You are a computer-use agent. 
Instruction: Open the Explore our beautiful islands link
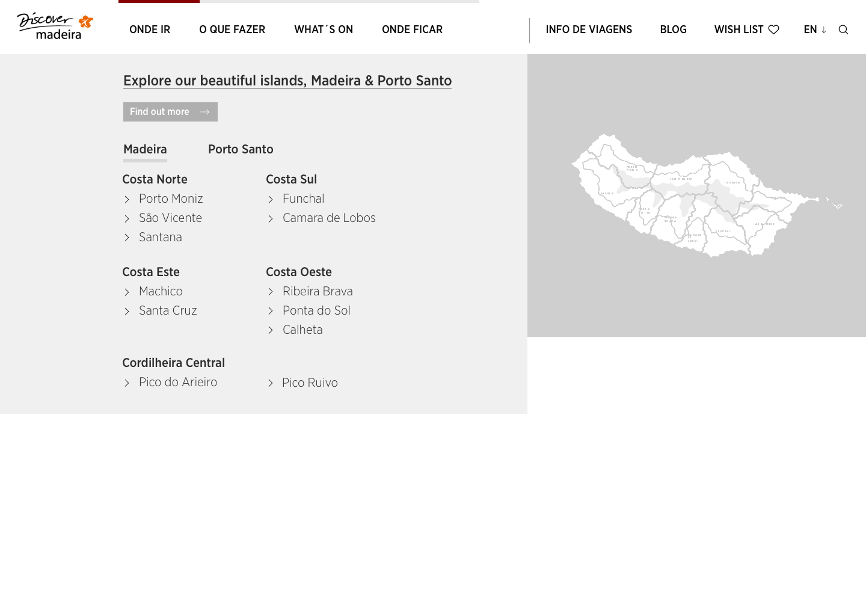[287, 81]
